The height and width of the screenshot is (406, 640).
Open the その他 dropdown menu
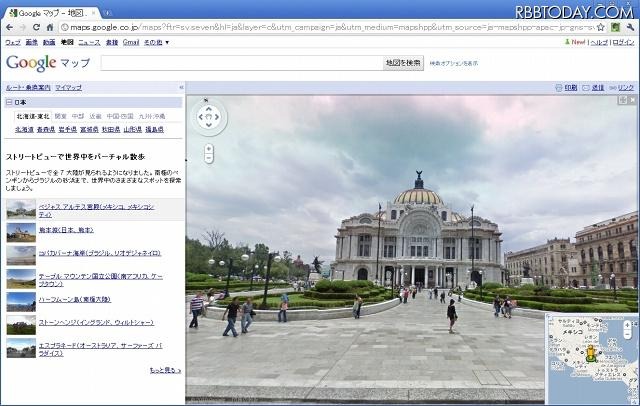[x=156, y=42]
